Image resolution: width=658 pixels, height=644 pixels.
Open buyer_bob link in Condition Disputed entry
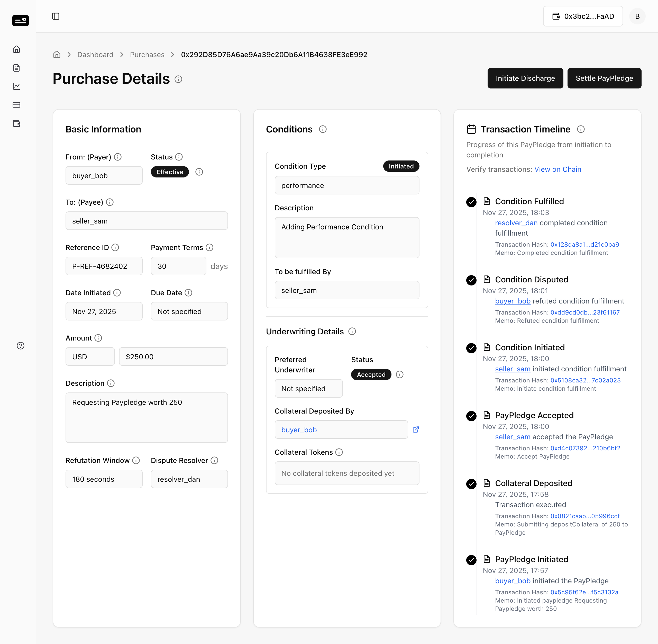click(x=513, y=301)
